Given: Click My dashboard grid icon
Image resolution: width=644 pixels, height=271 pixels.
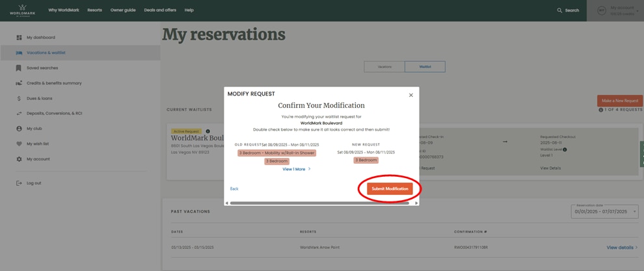Looking at the screenshot, I should [x=19, y=37].
